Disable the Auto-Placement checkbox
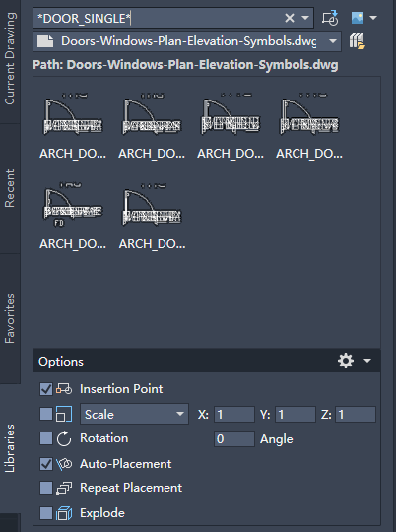This screenshot has height=532, width=396. coord(46,464)
